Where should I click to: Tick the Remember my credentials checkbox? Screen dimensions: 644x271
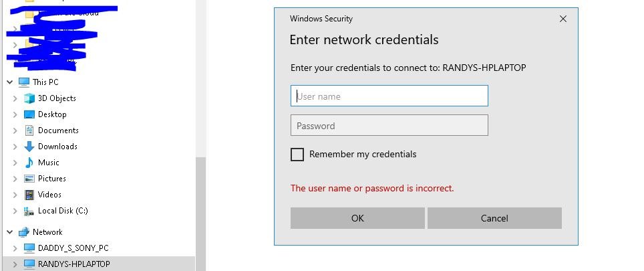[x=297, y=155]
